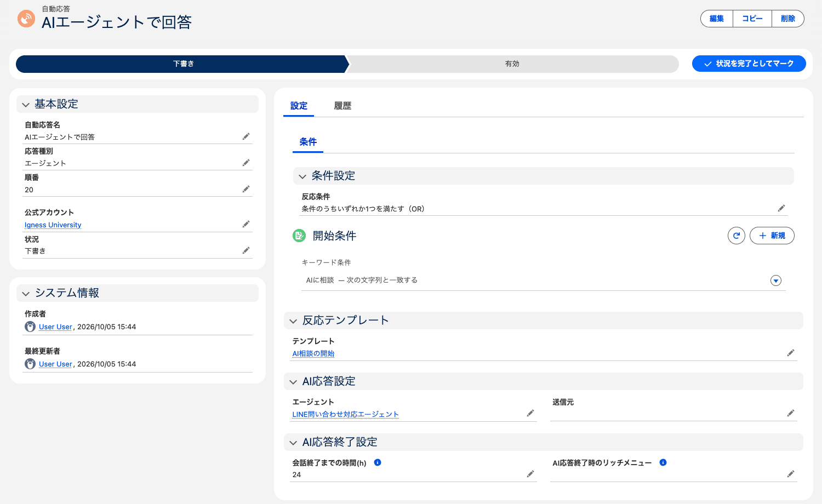Edit the 自動応答名 field pencil icon
The height and width of the screenshot is (504, 822).
[246, 136]
